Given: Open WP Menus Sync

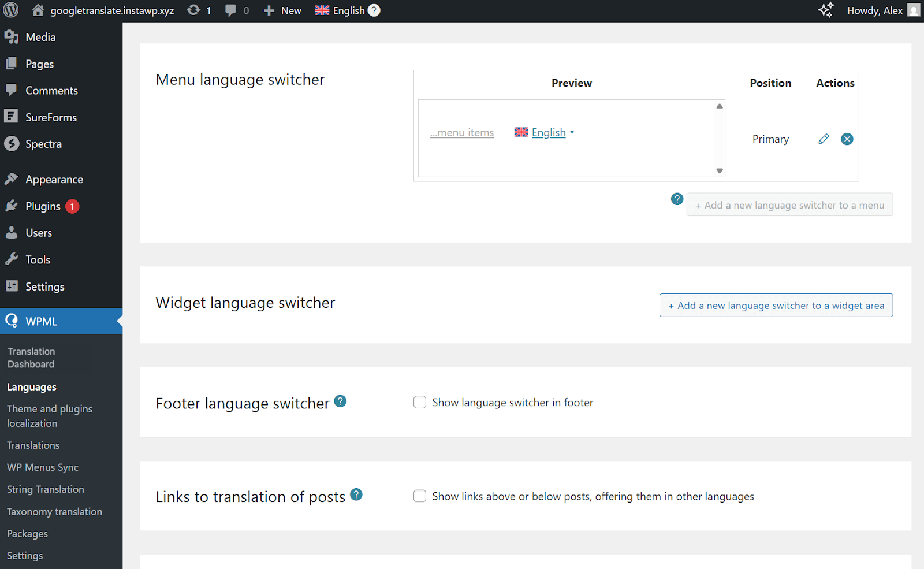Looking at the screenshot, I should coord(43,467).
